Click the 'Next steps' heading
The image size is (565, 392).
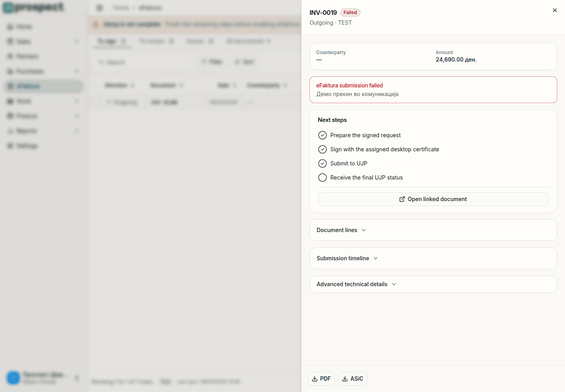[332, 120]
